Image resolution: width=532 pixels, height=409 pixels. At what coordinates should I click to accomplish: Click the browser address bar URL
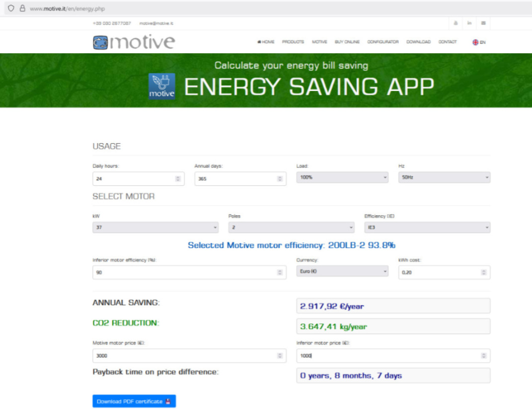pos(67,8)
